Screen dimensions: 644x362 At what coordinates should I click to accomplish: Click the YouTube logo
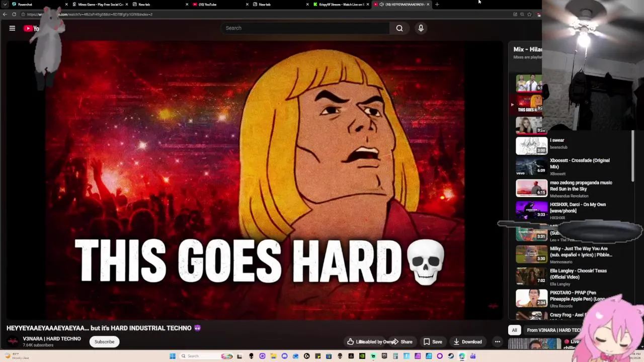coord(31,29)
